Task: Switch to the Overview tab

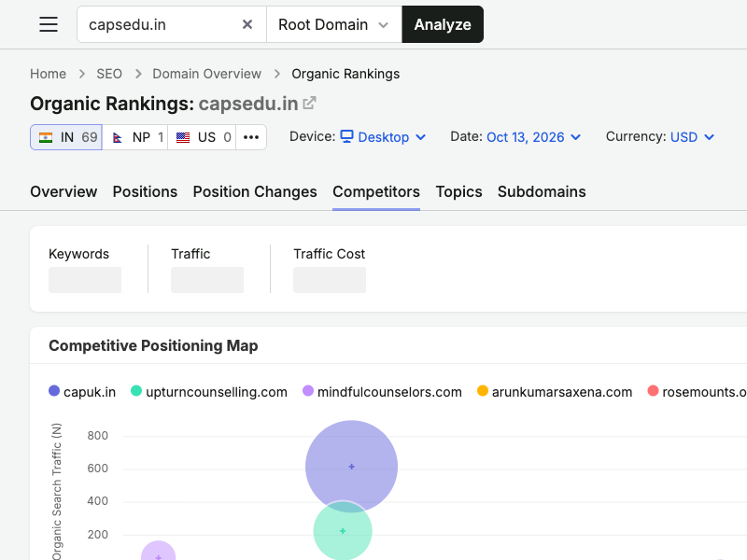Action: tap(63, 191)
